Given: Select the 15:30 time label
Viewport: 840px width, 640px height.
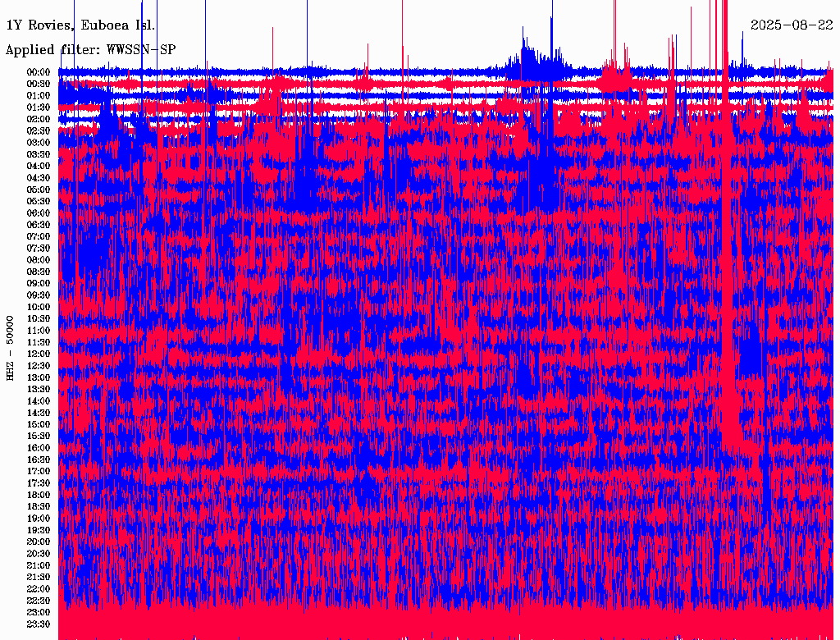Looking at the screenshot, I should pyautogui.click(x=39, y=436).
